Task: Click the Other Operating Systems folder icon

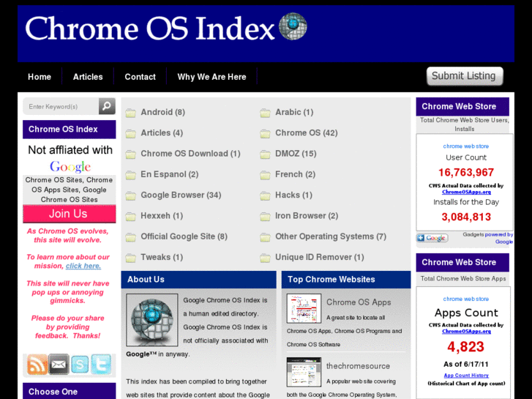Action: 265,237
